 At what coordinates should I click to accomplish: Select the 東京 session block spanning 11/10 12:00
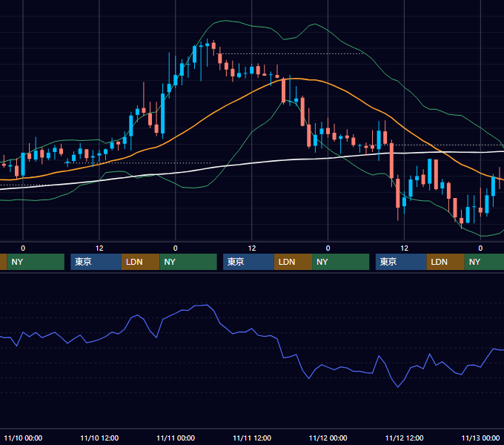(x=96, y=262)
